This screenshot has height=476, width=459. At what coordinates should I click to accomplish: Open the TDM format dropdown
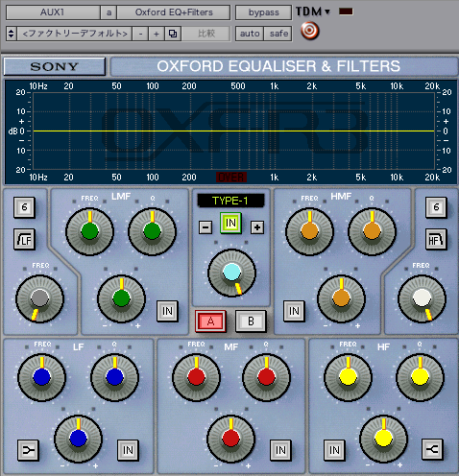point(313,12)
